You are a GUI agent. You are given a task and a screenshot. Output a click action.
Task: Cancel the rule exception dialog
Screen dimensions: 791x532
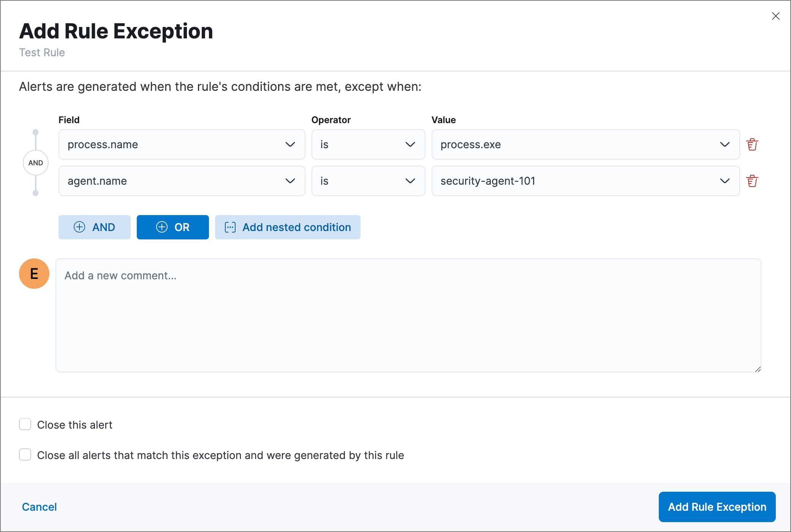pos(40,507)
